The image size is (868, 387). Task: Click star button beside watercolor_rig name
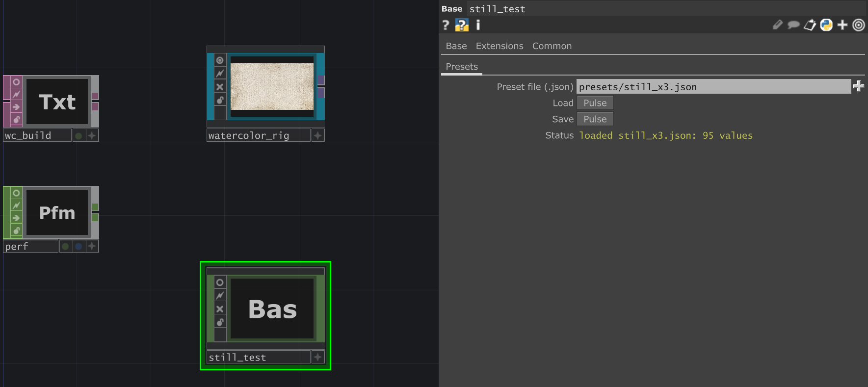[x=318, y=135]
